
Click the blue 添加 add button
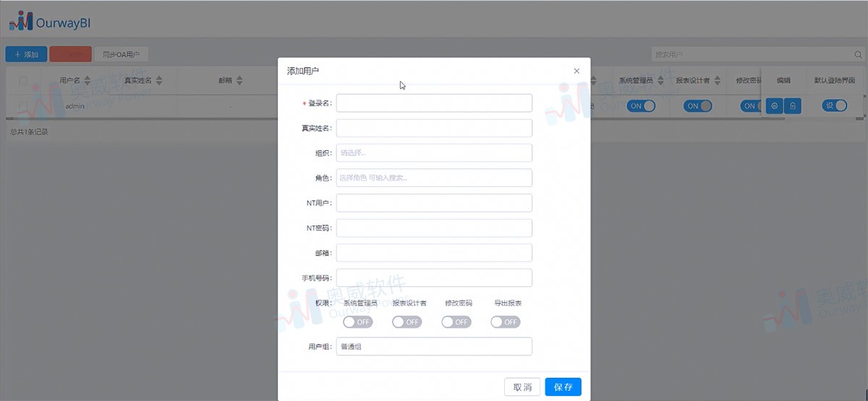[x=26, y=54]
